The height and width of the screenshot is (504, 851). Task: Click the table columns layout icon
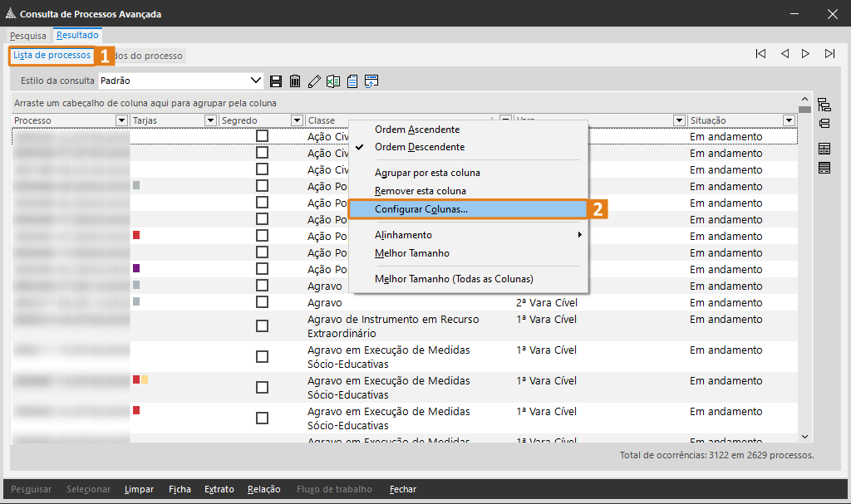(x=824, y=149)
